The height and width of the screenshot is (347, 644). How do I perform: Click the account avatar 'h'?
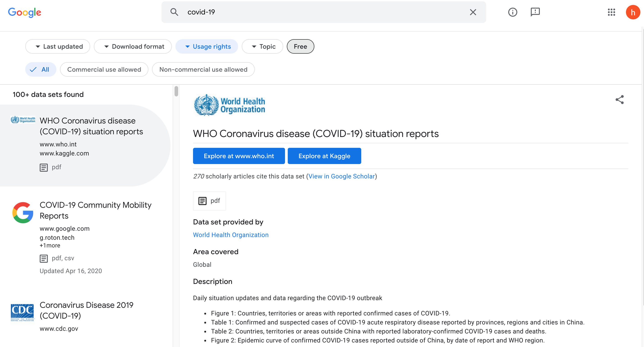632,12
